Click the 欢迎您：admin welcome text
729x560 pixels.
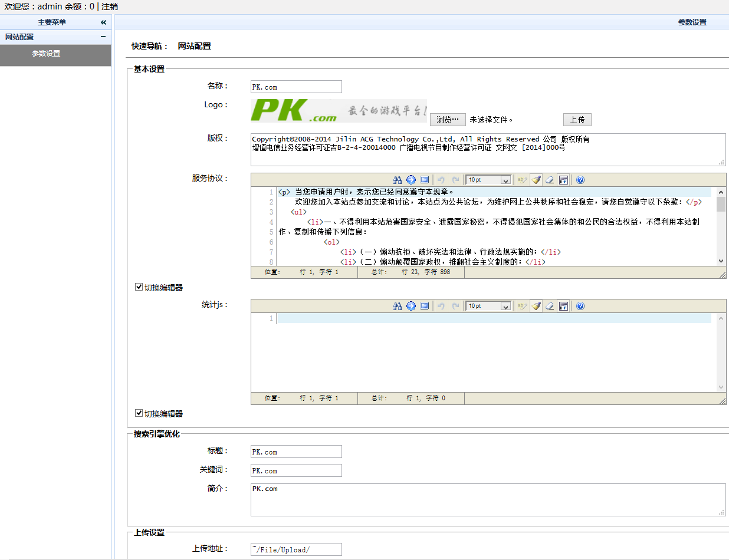click(x=34, y=6)
